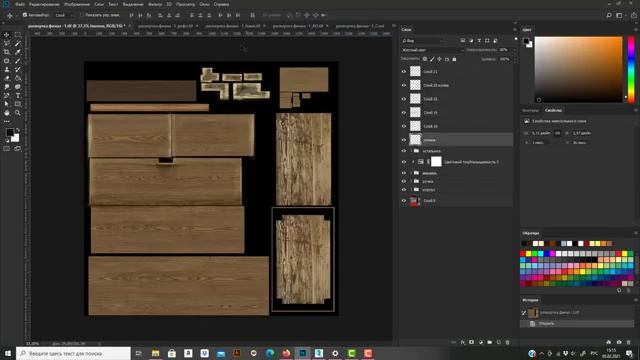Open the Окно menu
Image resolution: width=640 pixels, height=360 pixels.
click(204, 4)
